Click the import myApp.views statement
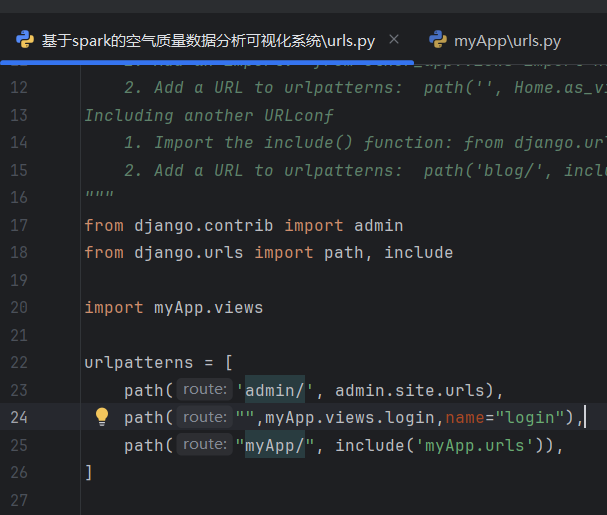This screenshot has height=515, width=607. pos(173,307)
